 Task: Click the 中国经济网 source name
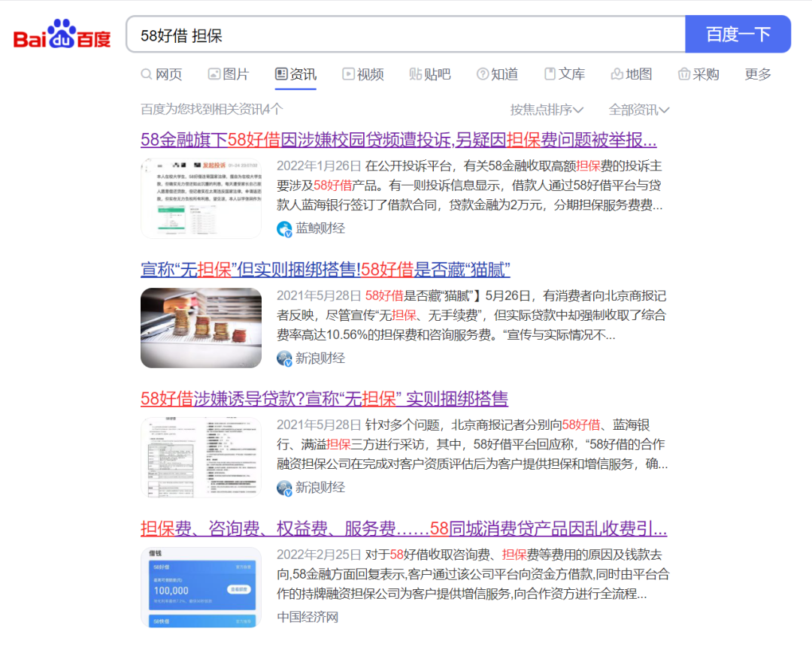point(308,617)
